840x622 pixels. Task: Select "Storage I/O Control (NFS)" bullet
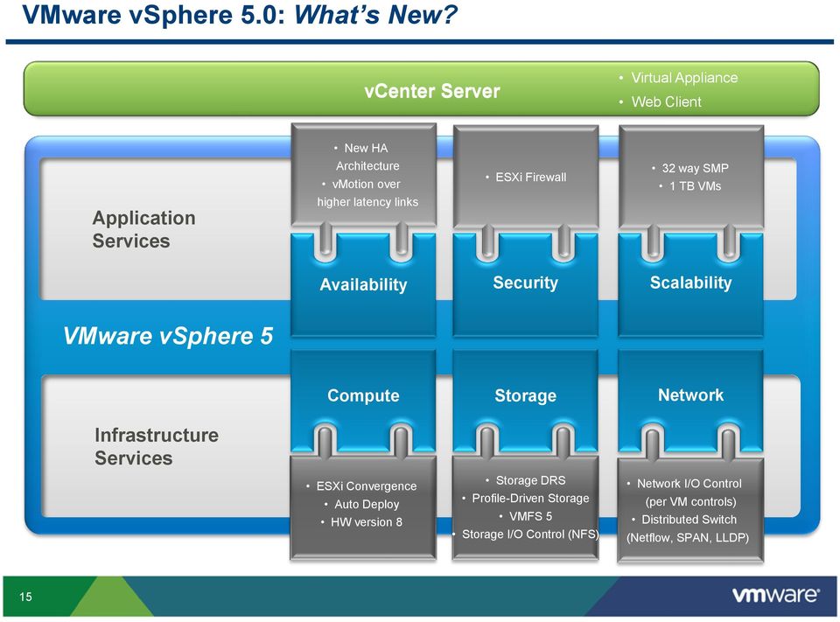point(530,535)
